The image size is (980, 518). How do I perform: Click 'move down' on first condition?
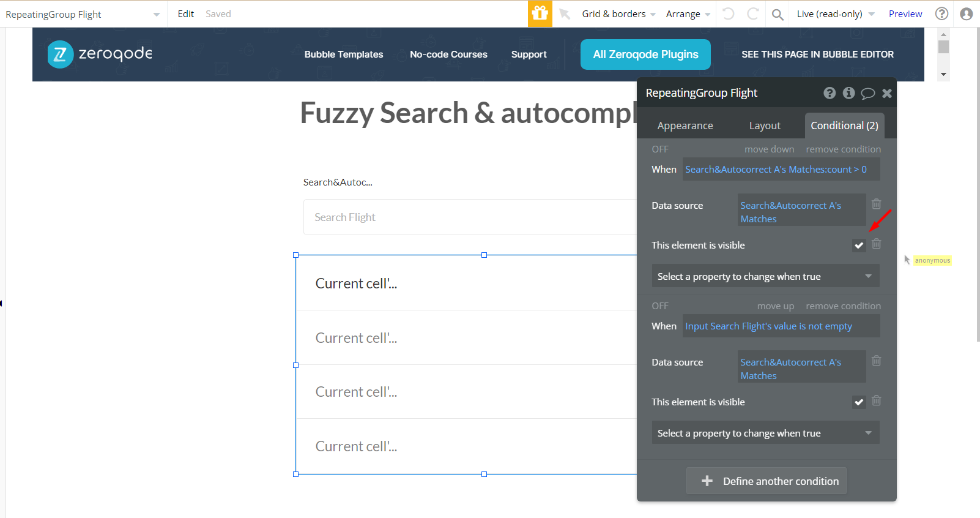tap(769, 149)
